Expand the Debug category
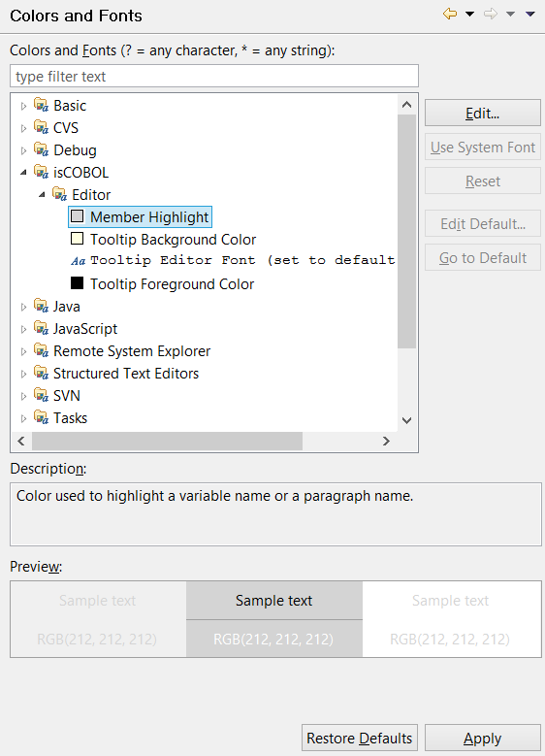 (x=23, y=150)
